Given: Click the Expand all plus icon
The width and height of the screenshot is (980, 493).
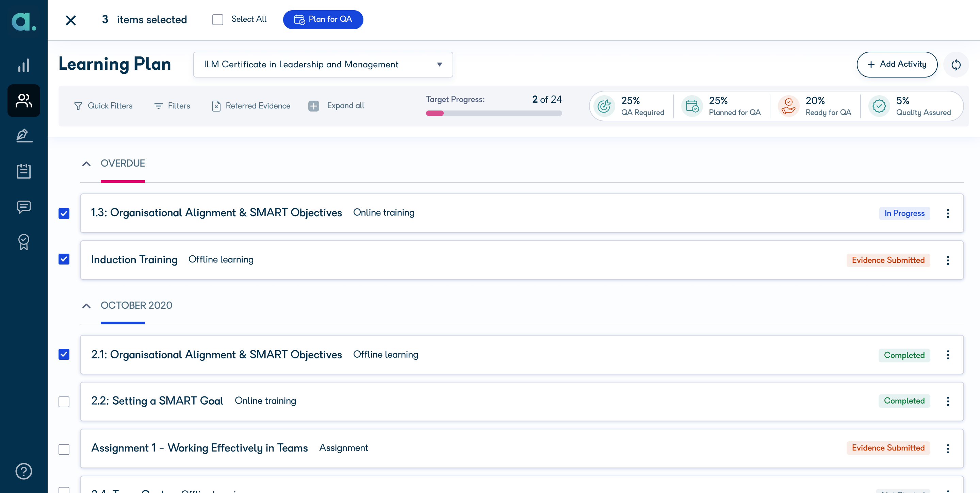Looking at the screenshot, I should tap(313, 106).
